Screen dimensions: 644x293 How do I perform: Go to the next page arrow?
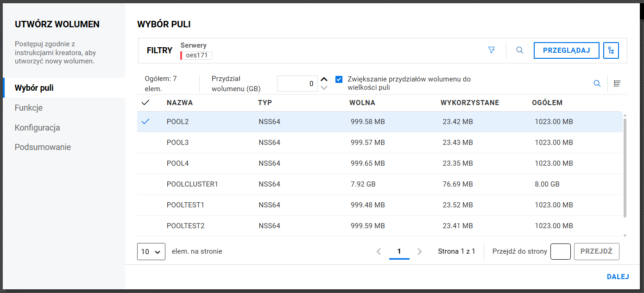(x=419, y=251)
